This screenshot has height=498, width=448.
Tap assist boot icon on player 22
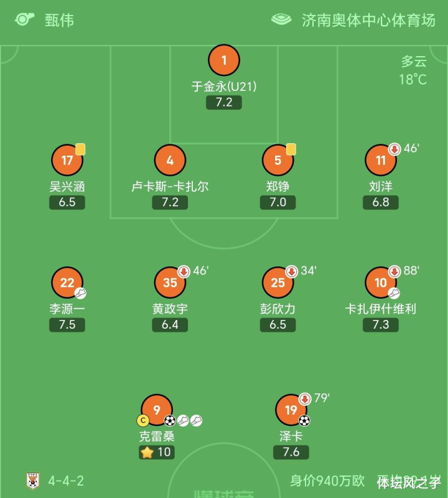(x=80, y=293)
